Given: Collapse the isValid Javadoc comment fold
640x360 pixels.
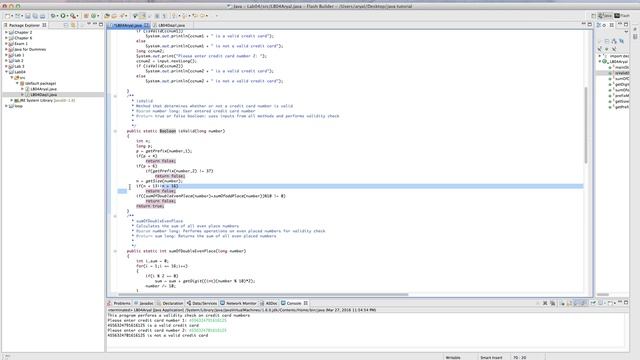Looking at the screenshot, I should tap(115, 96).
